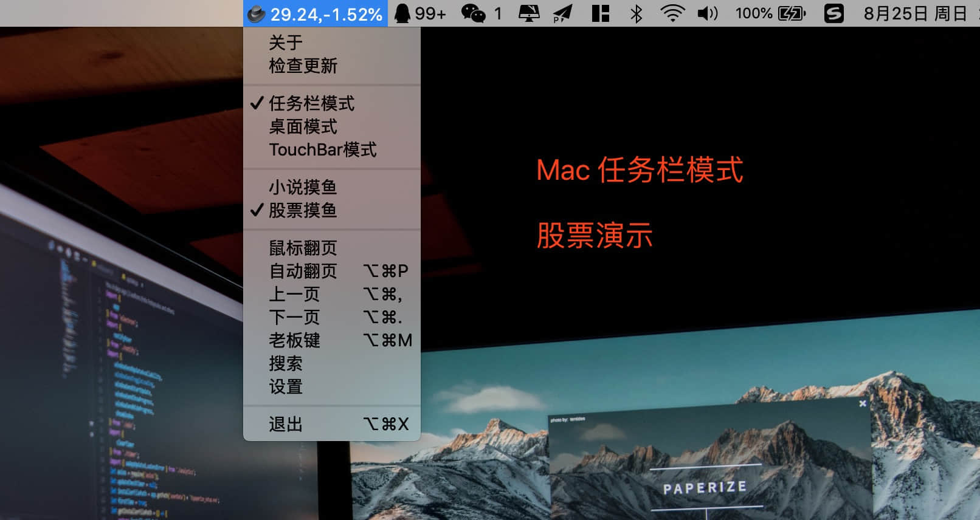
Task: Open the window layout grid menu bar icon
Action: click(x=601, y=13)
